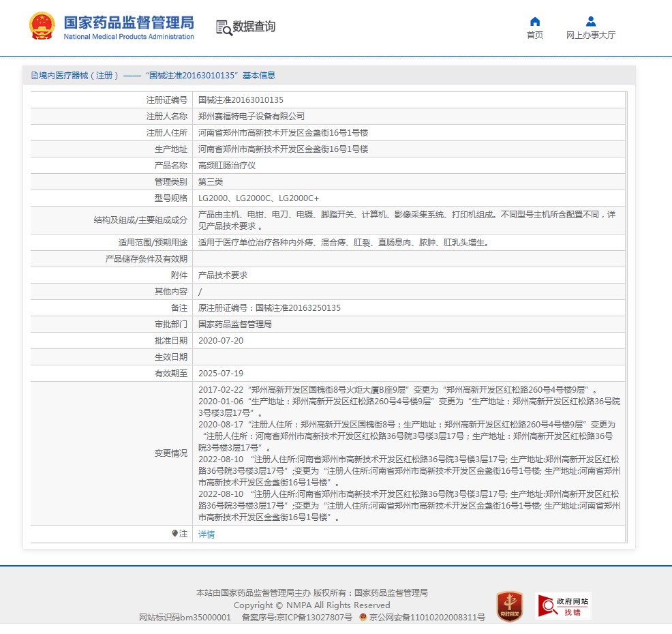This screenshot has width=672, height=634.
Task: Open the 政府网站找错 badge
Action: coord(563,606)
